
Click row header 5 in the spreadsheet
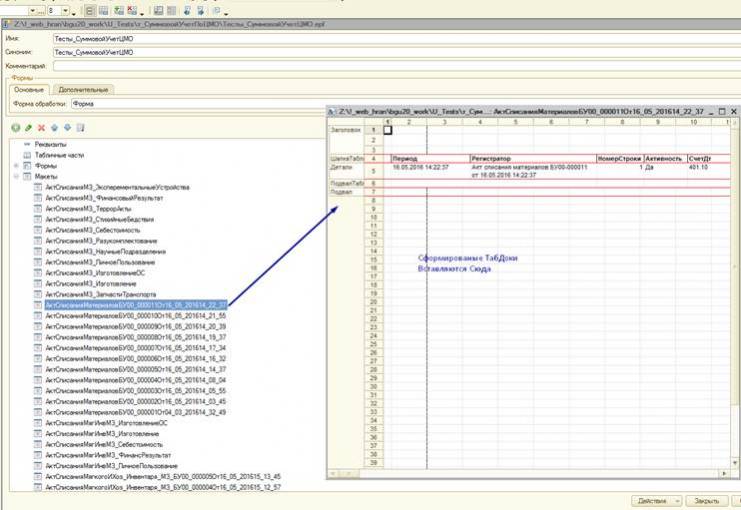pyautogui.click(x=372, y=171)
